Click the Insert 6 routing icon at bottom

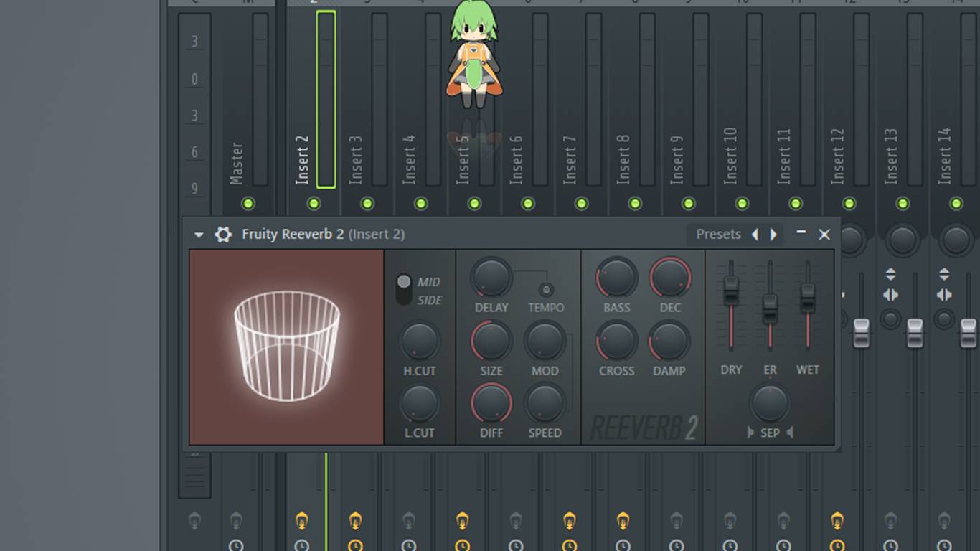[515, 521]
